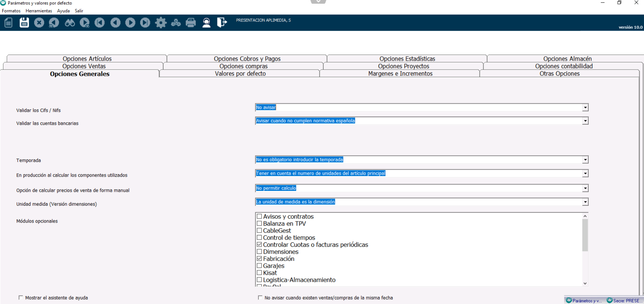The height and width of the screenshot is (304, 644).
Task: Click the cancel X circle icon
Action: click(39, 23)
